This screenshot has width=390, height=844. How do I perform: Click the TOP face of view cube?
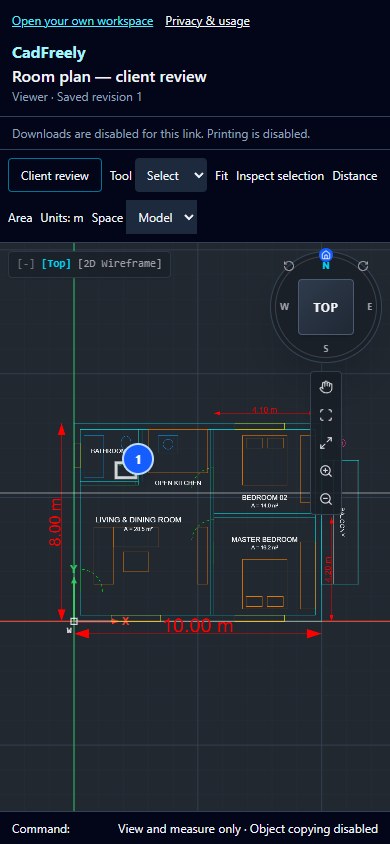tap(325, 307)
